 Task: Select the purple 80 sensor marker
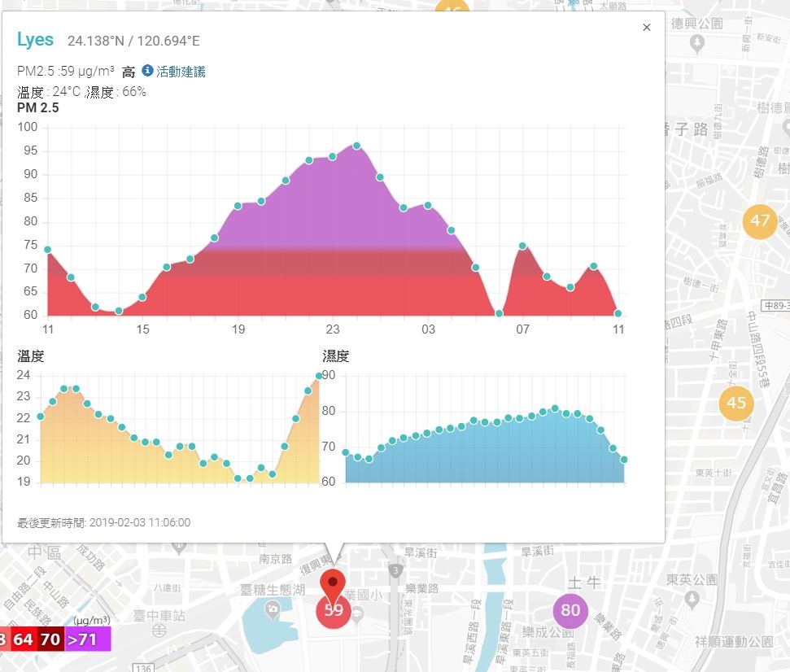click(570, 610)
